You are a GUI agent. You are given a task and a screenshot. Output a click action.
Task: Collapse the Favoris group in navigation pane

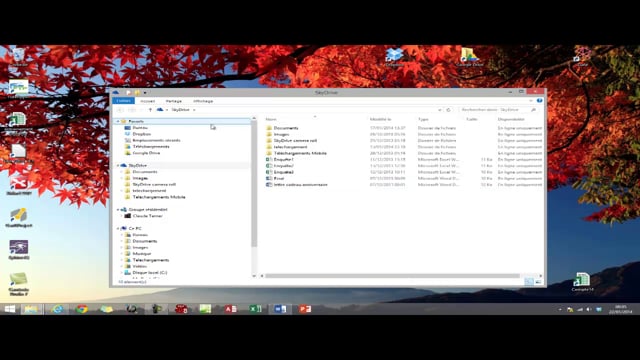coord(118,121)
